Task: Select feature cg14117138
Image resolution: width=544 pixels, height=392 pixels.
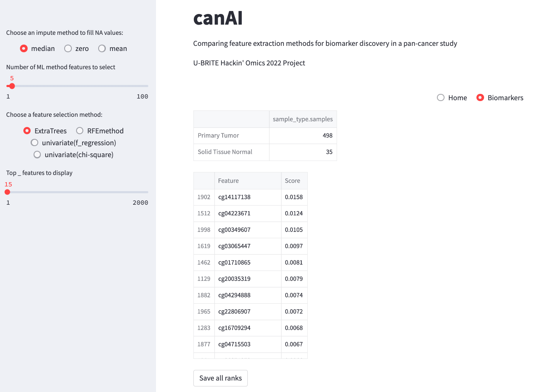Action: pyautogui.click(x=247, y=197)
